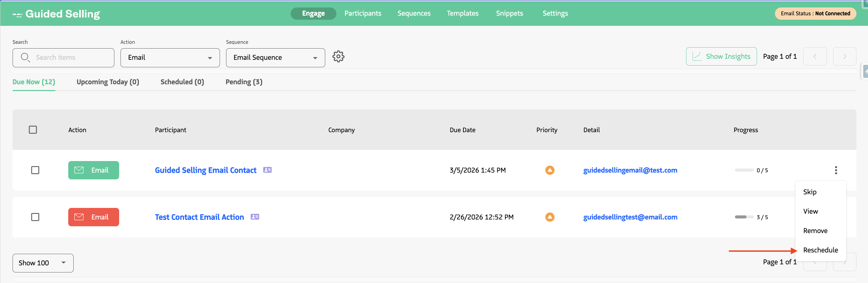Click the 0 / 5 progress bar
The image size is (868, 283).
coord(744,170)
